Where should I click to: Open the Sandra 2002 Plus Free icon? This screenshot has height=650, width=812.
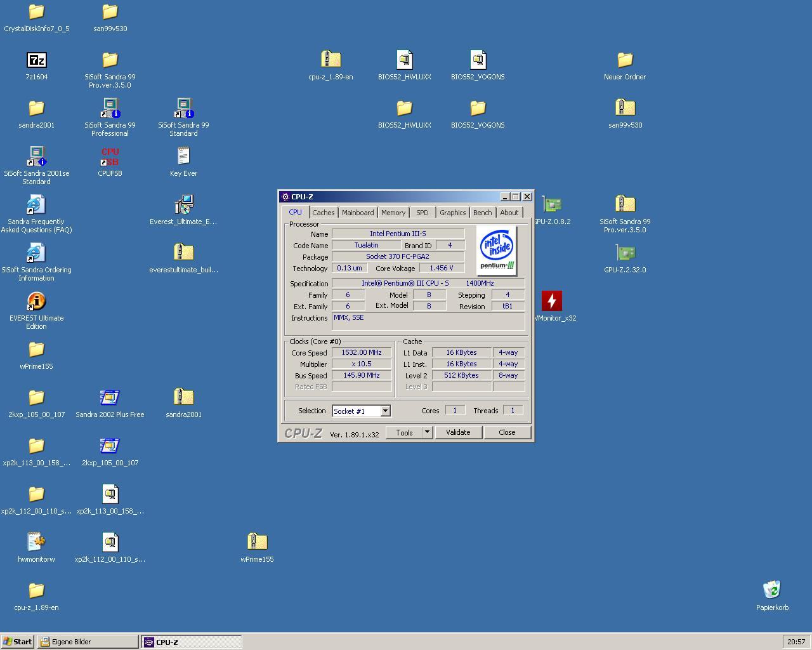click(110, 398)
